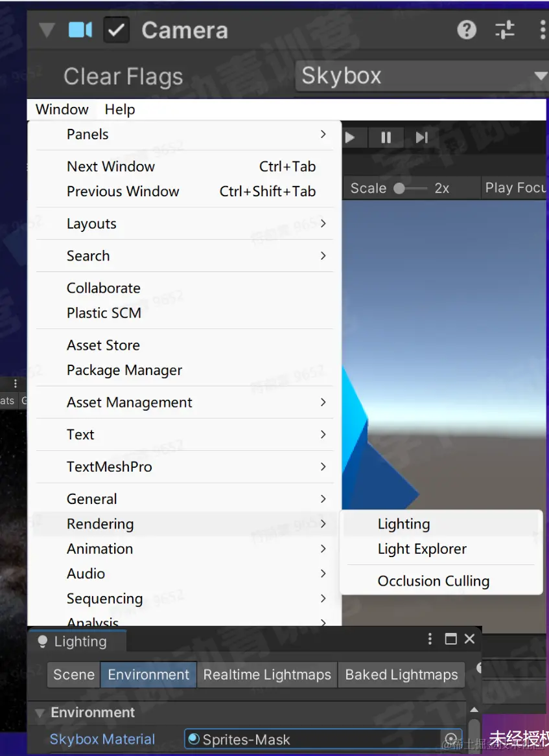Image resolution: width=549 pixels, height=756 pixels.
Task: Choose Plastic SCM menu item
Action: click(x=185, y=313)
